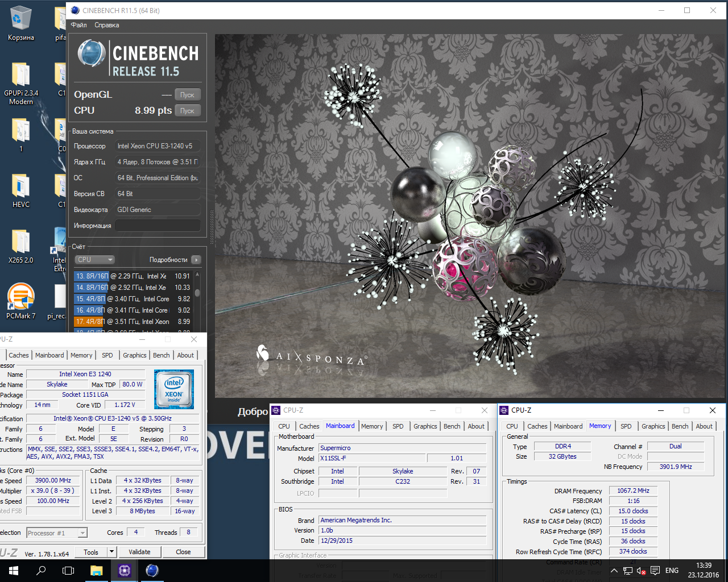Run the OpenGL test with Пуск
The width and height of the screenshot is (728, 582).
[x=188, y=95]
